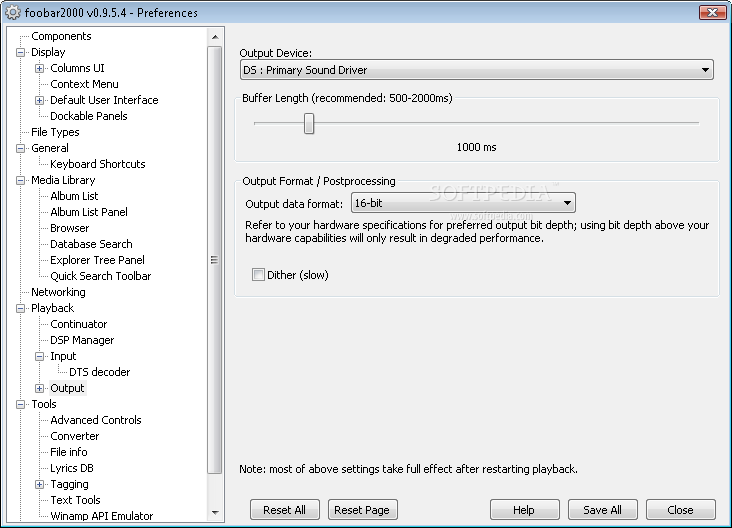Image resolution: width=732 pixels, height=528 pixels.
Task: Open the Output data format dropdown
Action: (463, 203)
